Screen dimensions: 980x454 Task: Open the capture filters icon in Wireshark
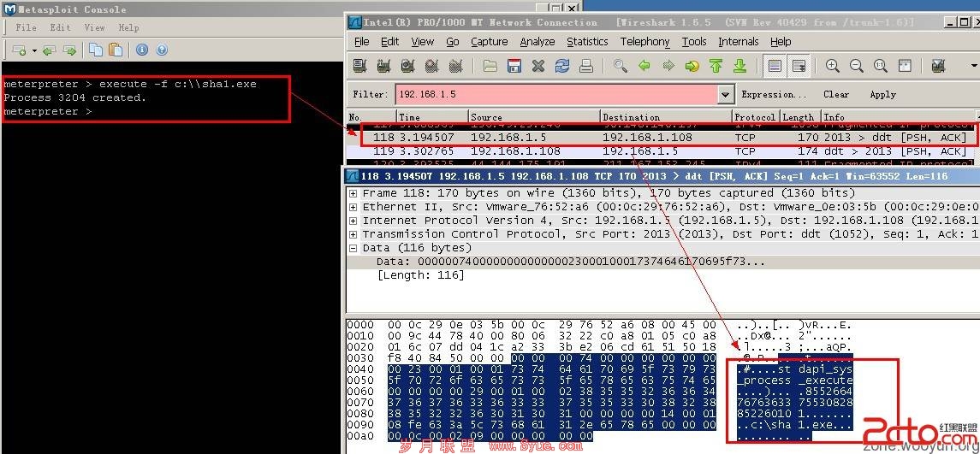click(938, 66)
